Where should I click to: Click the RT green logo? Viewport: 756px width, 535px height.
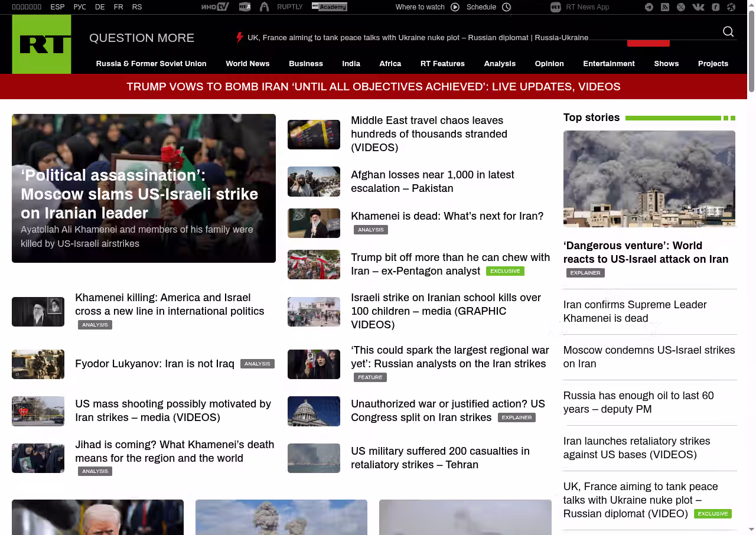42,44
